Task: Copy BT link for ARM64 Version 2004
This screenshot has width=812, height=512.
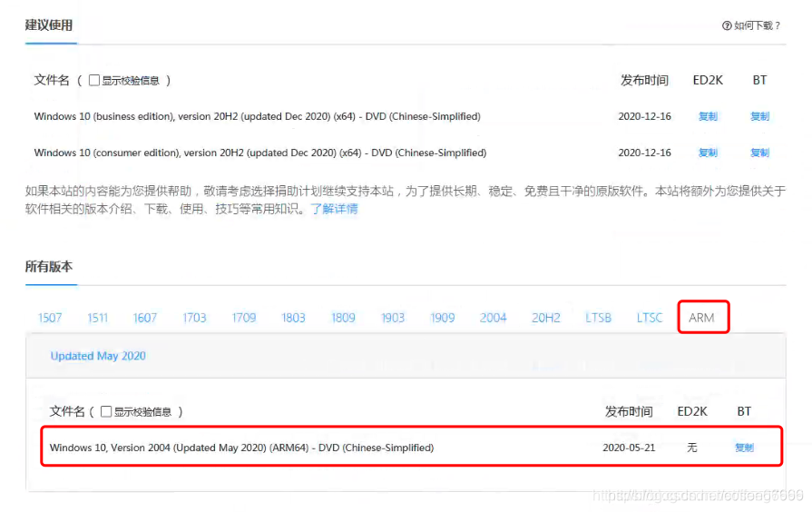Action: point(744,448)
